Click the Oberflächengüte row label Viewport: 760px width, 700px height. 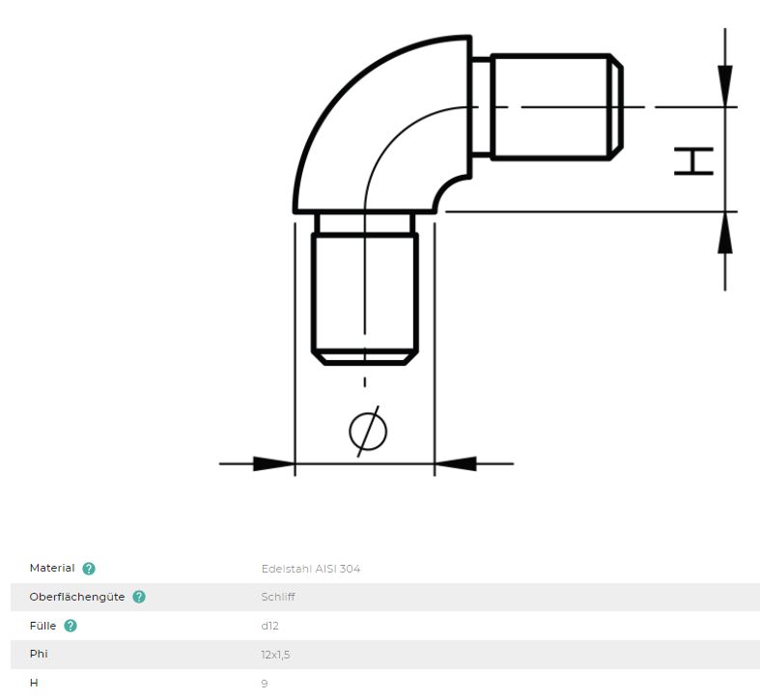77,597
